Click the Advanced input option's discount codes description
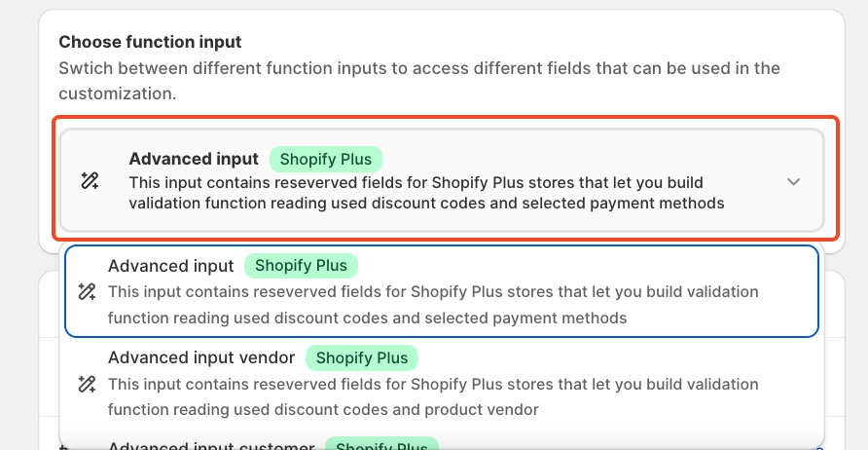Screen dimensions: 868x450 click(433, 304)
